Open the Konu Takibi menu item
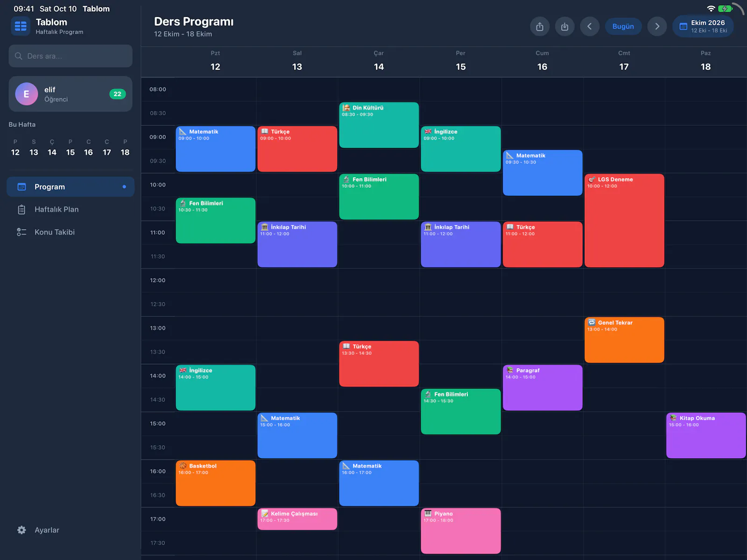This screenshot has width=747, height=560. (x=70, y=232)
